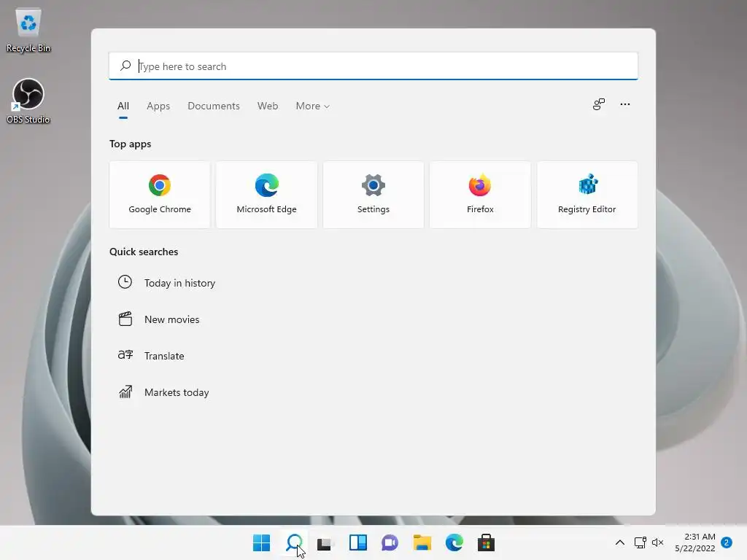Run the Translate quick search
Screen dimensions: 747x560
tap(164, 356)
